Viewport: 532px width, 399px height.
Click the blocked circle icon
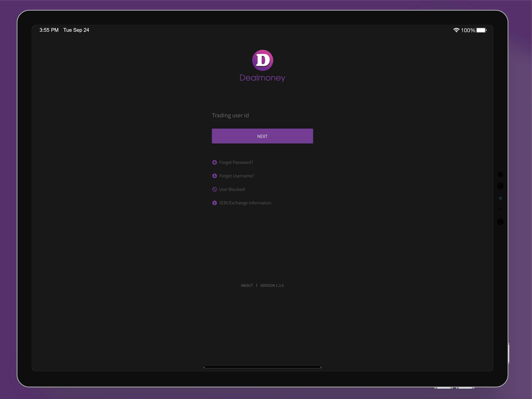coord(215,189)
